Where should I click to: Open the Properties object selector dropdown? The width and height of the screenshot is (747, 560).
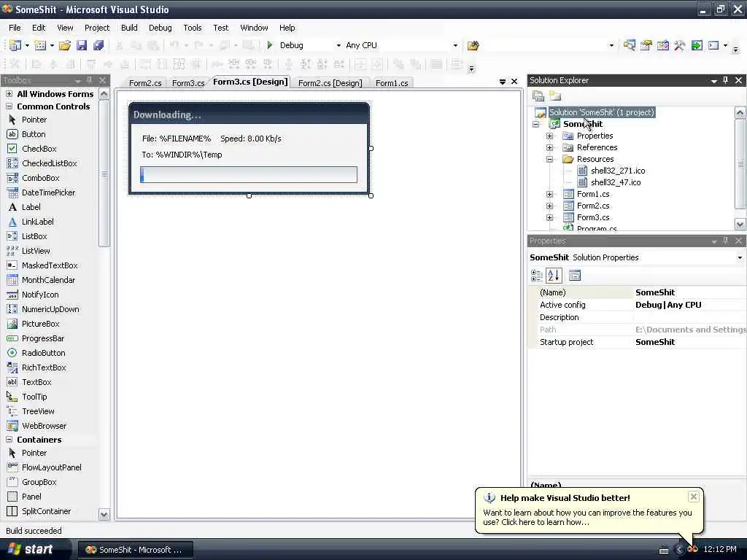pos(740,257)
